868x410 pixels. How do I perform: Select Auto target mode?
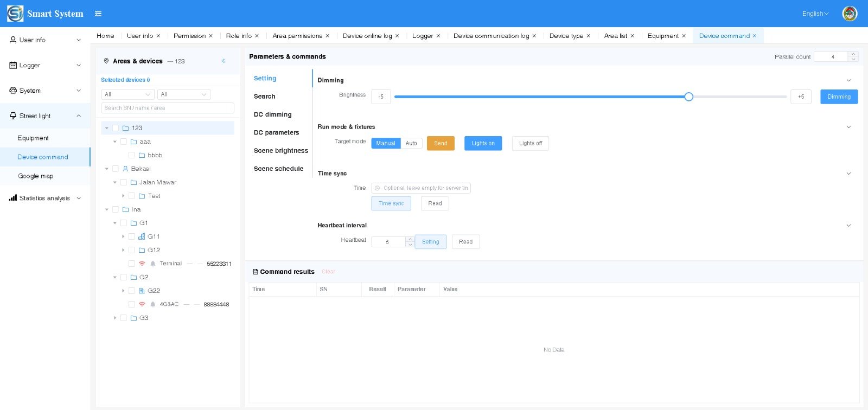tap(411, 143)
